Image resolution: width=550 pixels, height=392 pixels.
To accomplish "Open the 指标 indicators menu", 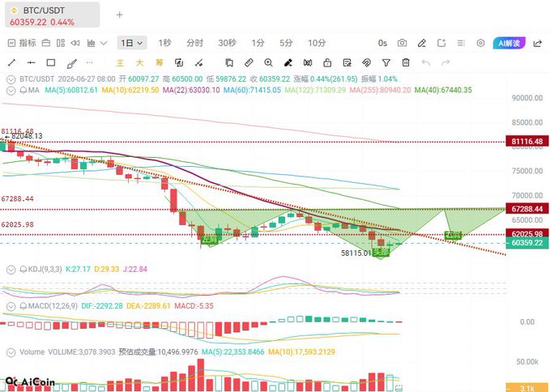I will pyautogui.click(x=22, y=43).
